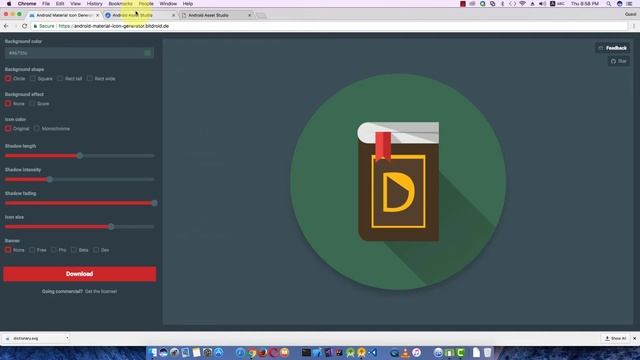
Task: Select the Dev banner option
Action: (x=96, y=250)
